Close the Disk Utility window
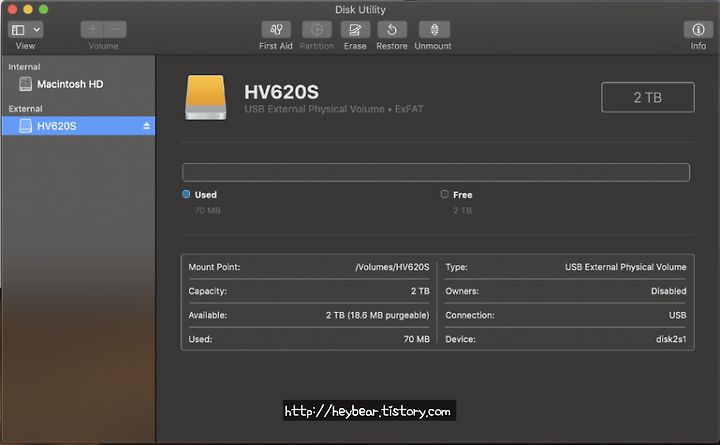The image size is (720, 445). pos(12,9)
